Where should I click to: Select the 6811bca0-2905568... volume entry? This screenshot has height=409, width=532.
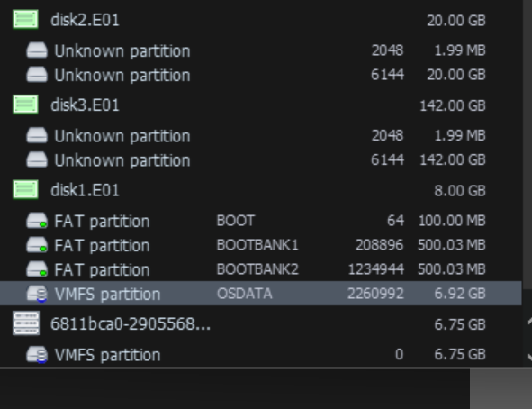260,323
